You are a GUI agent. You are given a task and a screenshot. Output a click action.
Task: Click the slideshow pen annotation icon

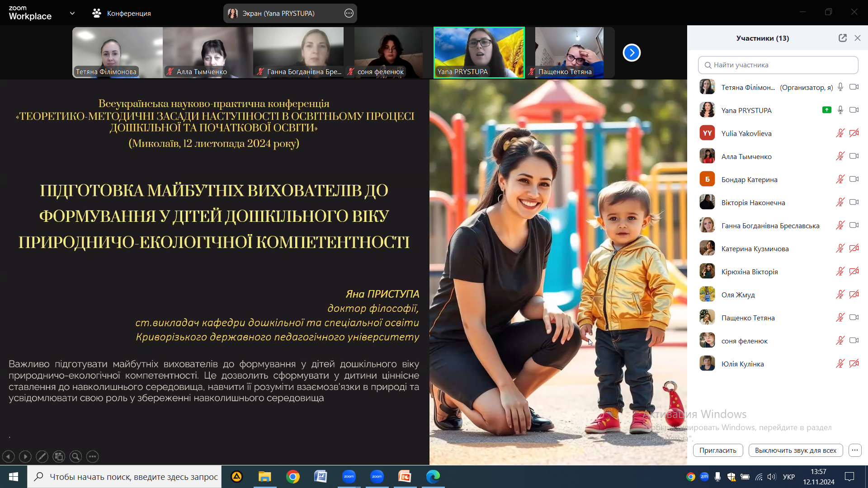pyautogui.click(x=42, y=457)
